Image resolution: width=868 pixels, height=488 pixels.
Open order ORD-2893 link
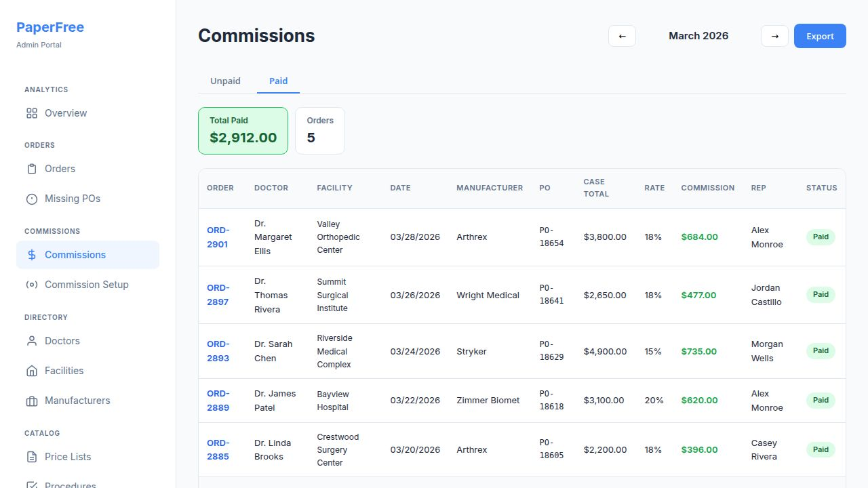pyautogui.click(x=218, y=351)
